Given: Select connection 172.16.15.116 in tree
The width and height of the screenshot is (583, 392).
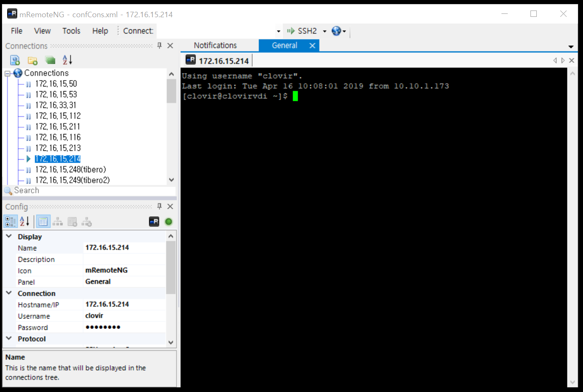Looking at the screenshot, I should 58,137.
